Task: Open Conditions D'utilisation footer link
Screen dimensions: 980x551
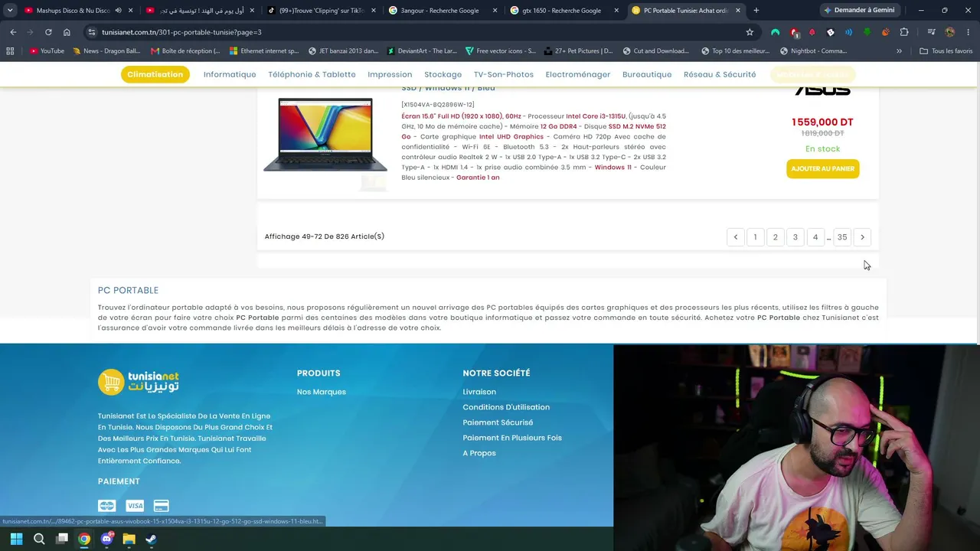Action: coord(506,407)
